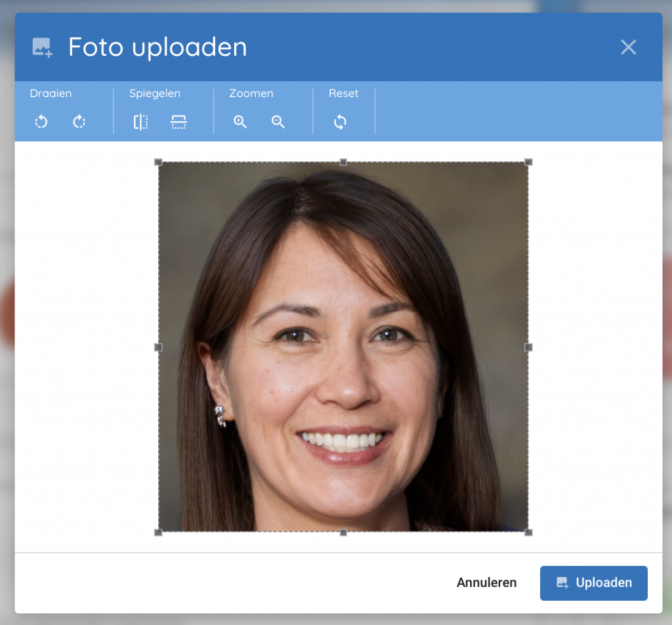Click inside the photo crop area

(343, 295)
